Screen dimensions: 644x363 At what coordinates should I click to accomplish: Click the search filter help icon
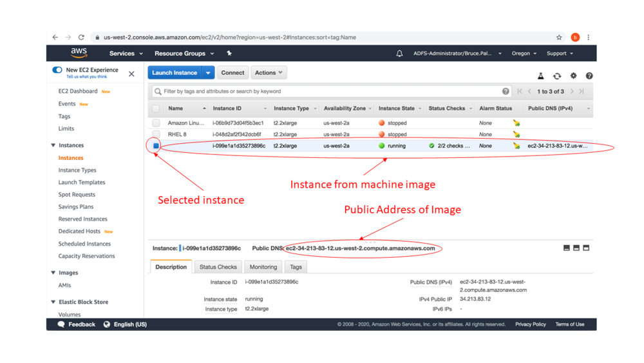tap(506, 92)
